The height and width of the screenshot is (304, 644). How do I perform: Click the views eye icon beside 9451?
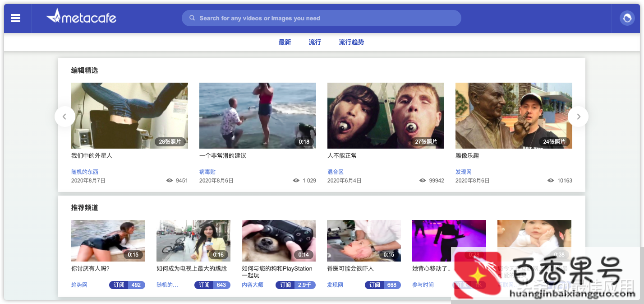170,180
